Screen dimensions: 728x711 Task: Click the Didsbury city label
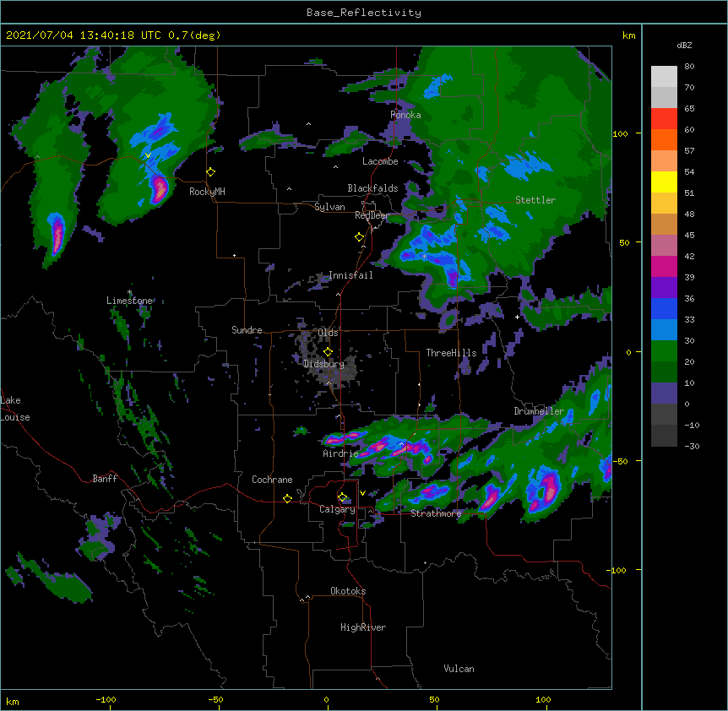(x=323, y=364)
